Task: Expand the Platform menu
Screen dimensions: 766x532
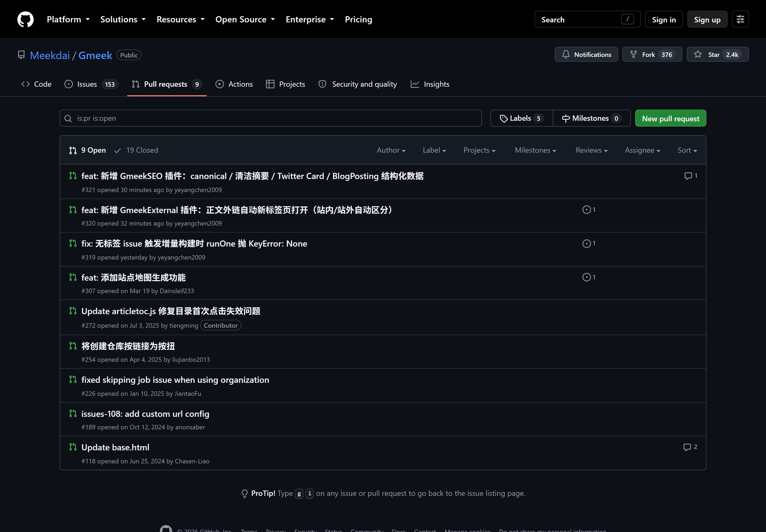Action: click(x=68, y=19)
